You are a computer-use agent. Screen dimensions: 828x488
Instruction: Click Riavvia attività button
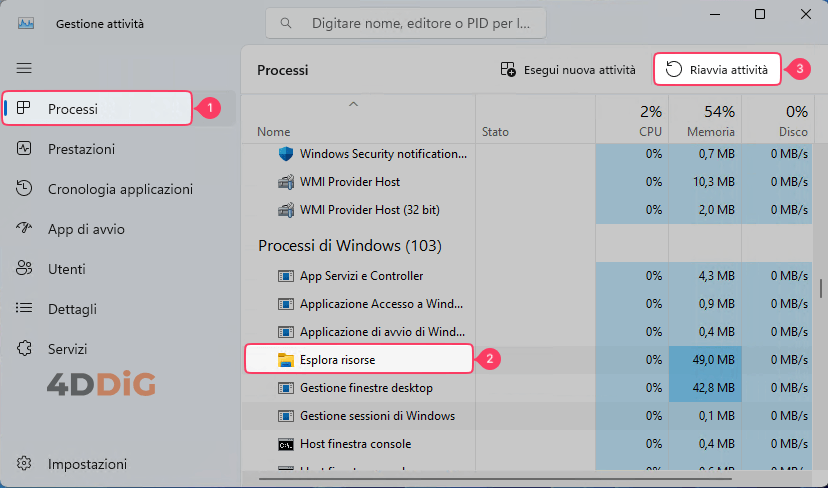[x=717, y=69]
